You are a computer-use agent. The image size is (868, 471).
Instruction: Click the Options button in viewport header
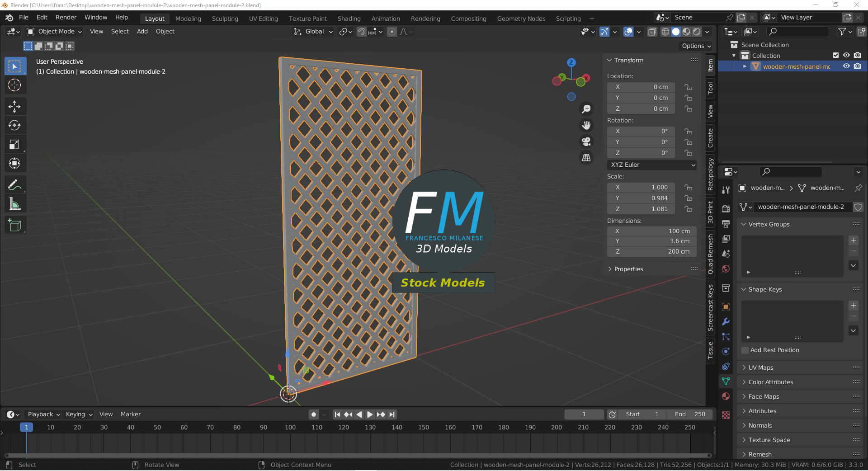pyautogui.click(x=696, y=46)
